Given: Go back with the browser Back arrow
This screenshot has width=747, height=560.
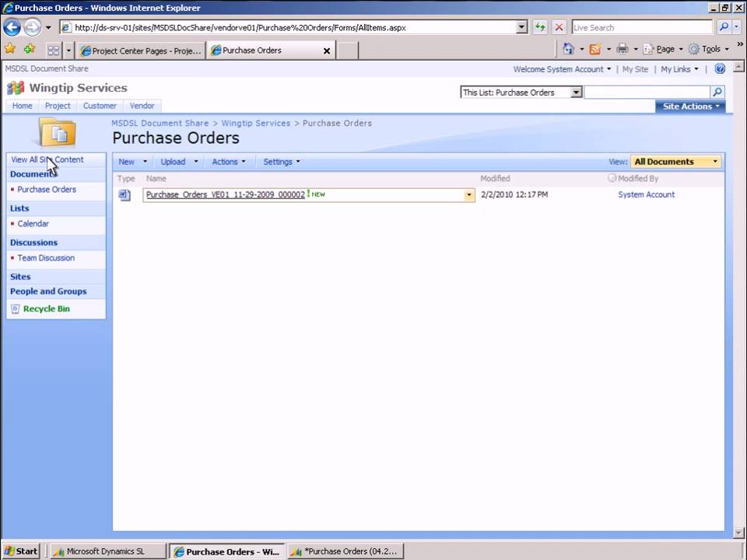Looking at the screenshot, I should pyautogui.click(x=12, y=28).
